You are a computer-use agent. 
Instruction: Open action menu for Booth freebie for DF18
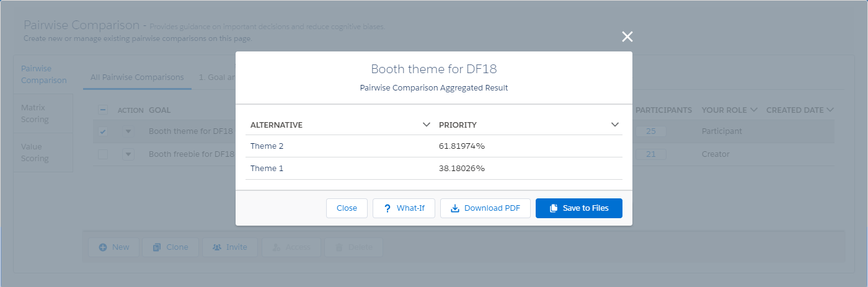tap(128, 154)
